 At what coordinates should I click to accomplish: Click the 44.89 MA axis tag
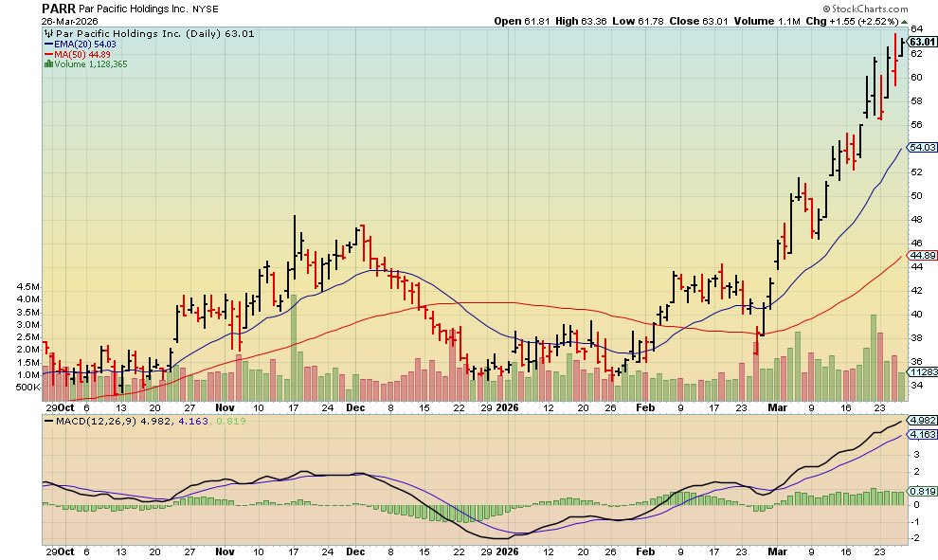click(x=922, y=256)
